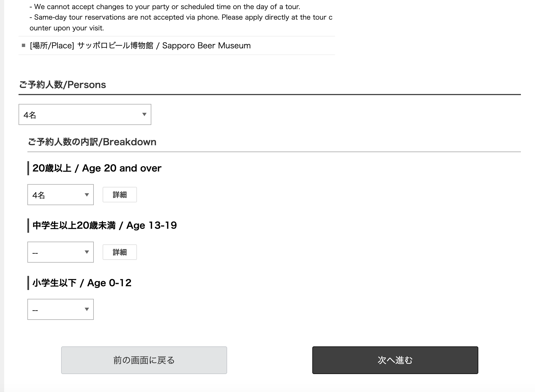Expand the Age 0-12 count dropdown
Viewport: 535px width, 392px height.
coord(60,309)
